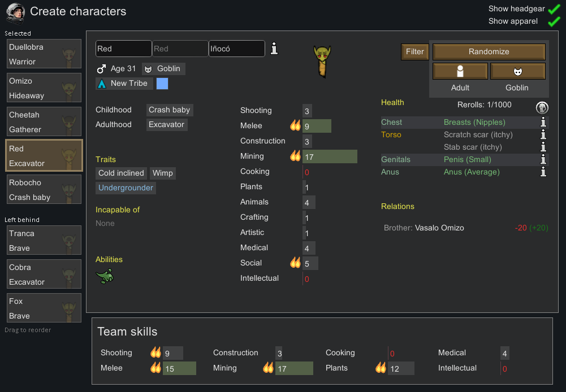Open info for Penis (Small) entry
Screen dimensions: 566x392
[x=543, y=159]
